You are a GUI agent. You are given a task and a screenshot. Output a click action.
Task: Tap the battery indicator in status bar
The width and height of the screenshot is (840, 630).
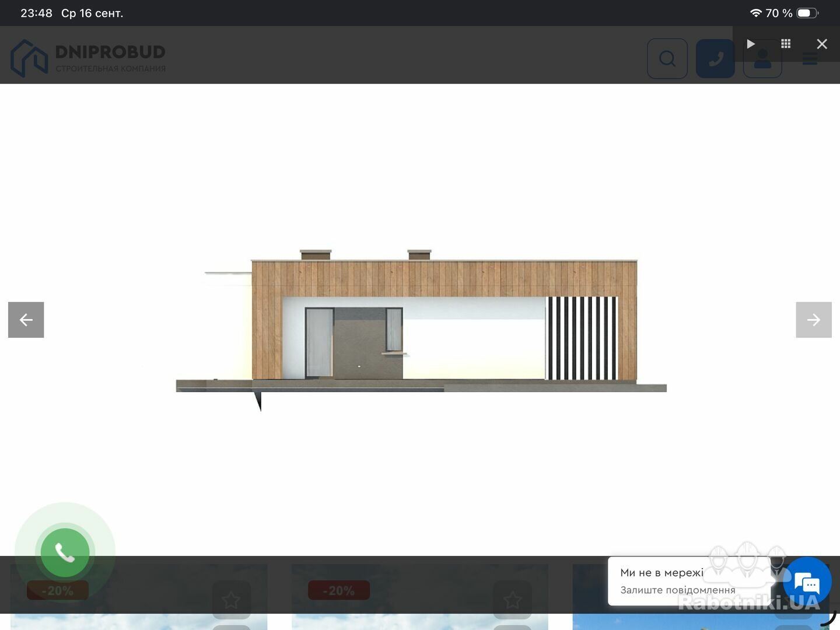808,13
